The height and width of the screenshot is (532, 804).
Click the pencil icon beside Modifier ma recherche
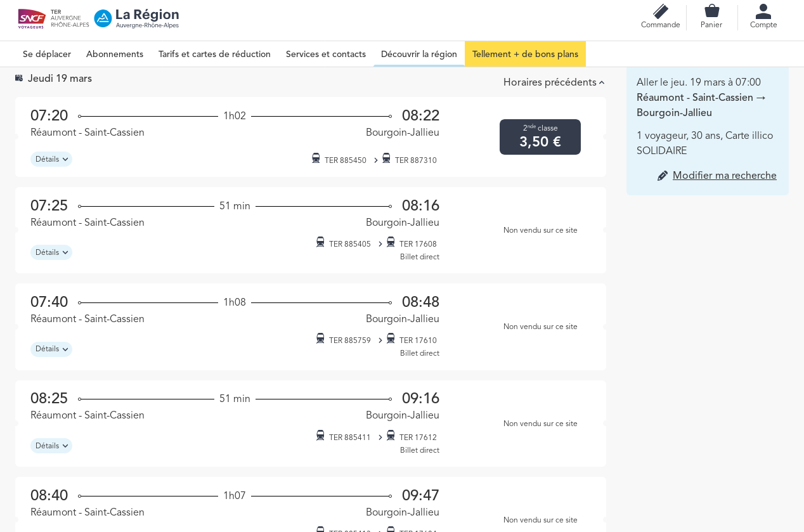pos(663,176)
